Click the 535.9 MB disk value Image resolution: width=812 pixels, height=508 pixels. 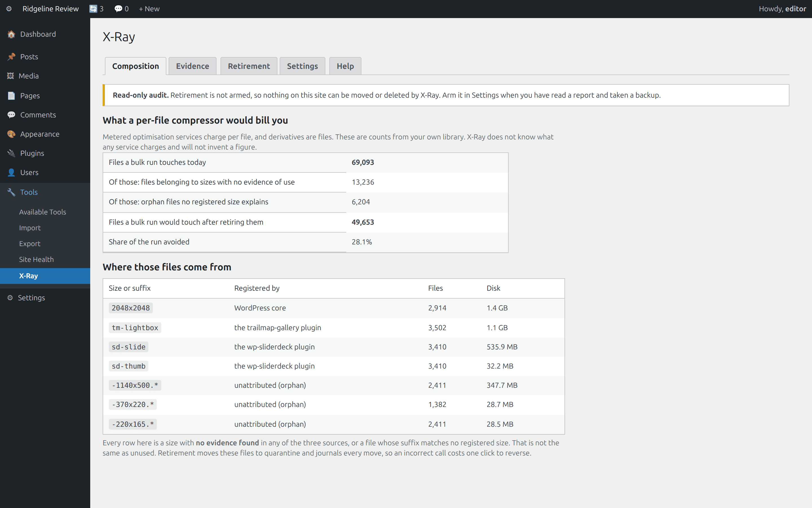[x=502, y=347]
